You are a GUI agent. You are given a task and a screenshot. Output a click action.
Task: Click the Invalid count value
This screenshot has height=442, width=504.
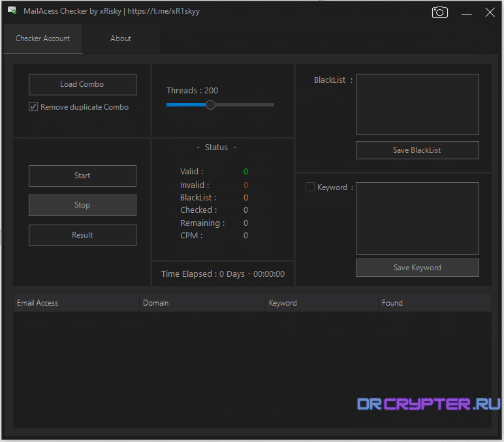click(246, 185)
